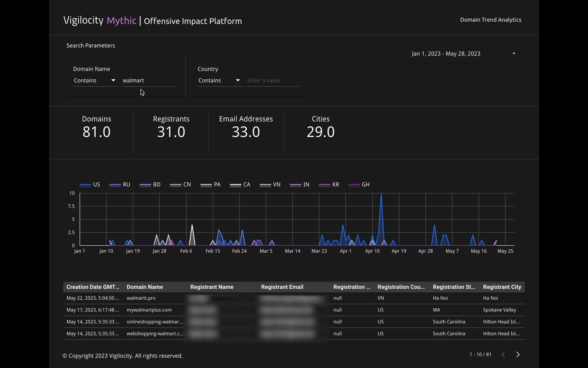Sort by Creation Date GMT column

point(93,287)
